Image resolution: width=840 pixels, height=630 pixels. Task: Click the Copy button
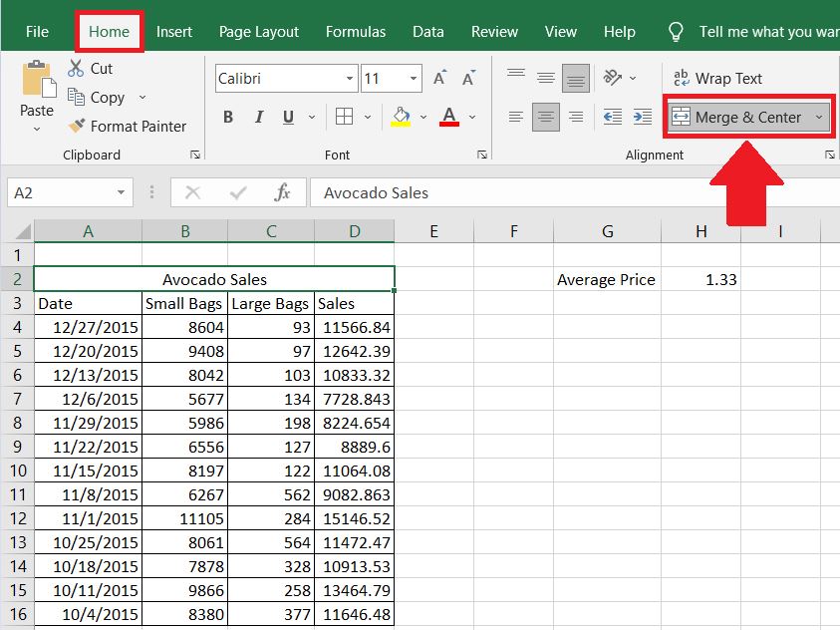97,98
